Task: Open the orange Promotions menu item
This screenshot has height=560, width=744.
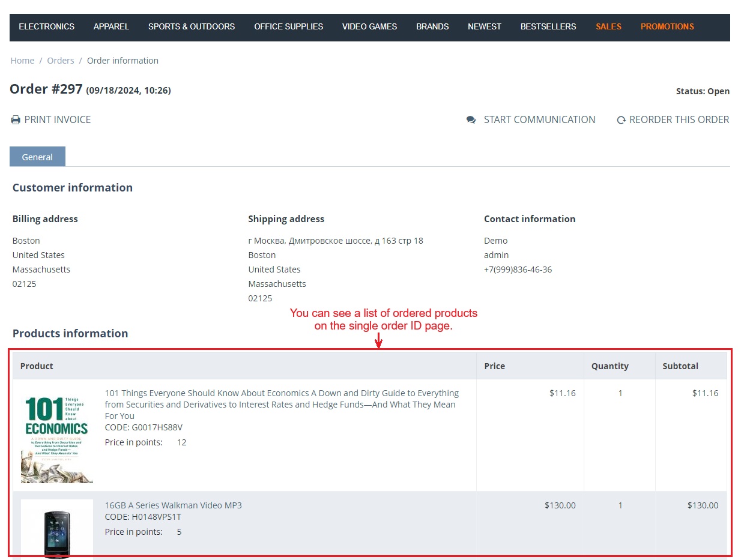Action: [x=667, y=26]
